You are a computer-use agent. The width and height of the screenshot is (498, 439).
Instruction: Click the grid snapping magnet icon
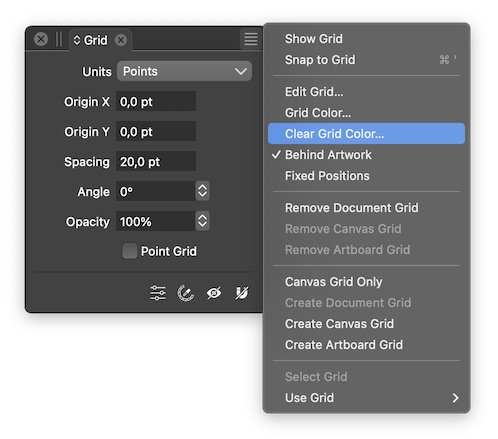(185, 293)
